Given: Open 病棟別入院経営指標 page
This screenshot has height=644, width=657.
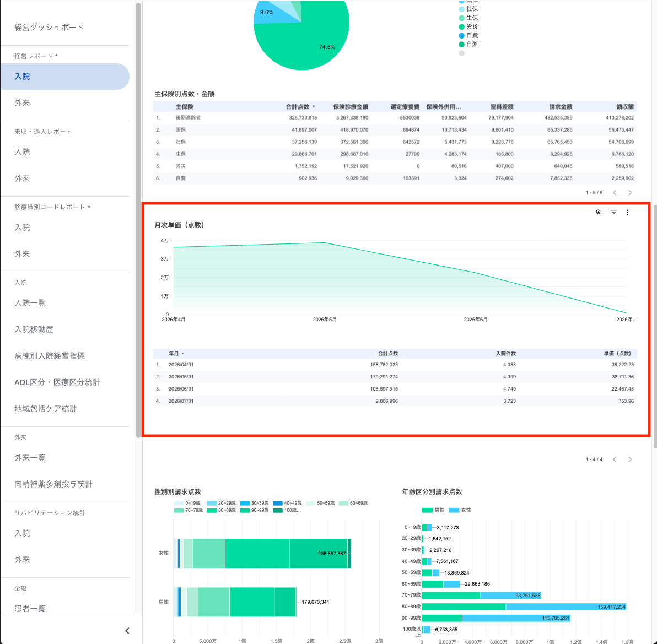Looking at the screenshot, I should 50,355.
